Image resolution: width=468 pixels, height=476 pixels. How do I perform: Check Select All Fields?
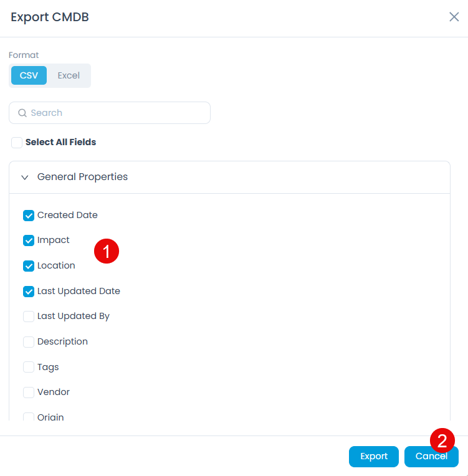pos(17,143)
